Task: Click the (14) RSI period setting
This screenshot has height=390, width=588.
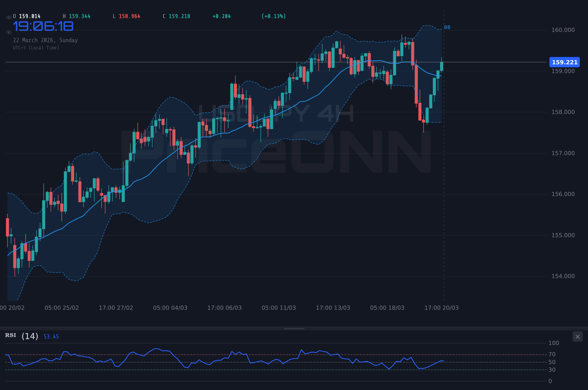Action: [x=29, y=336]
